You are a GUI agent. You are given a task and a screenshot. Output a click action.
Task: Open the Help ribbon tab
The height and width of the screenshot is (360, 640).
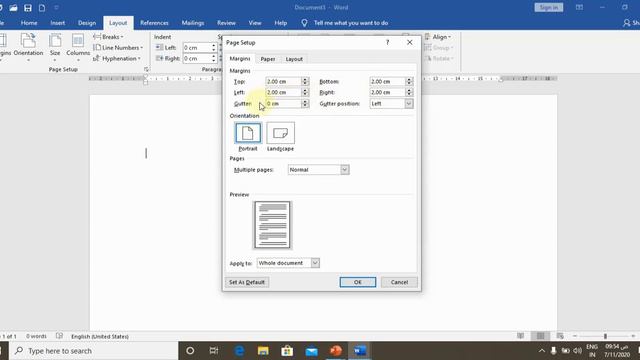point(280,23)
